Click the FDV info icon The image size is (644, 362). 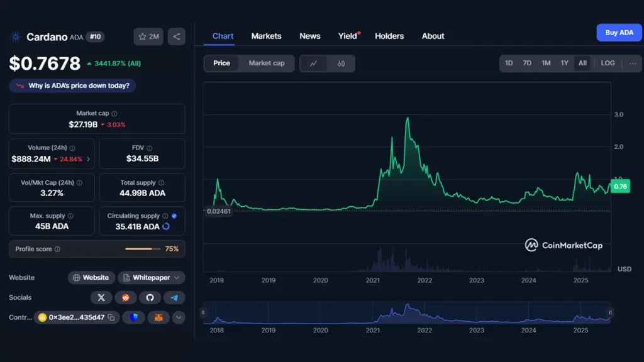pos(150,148)
